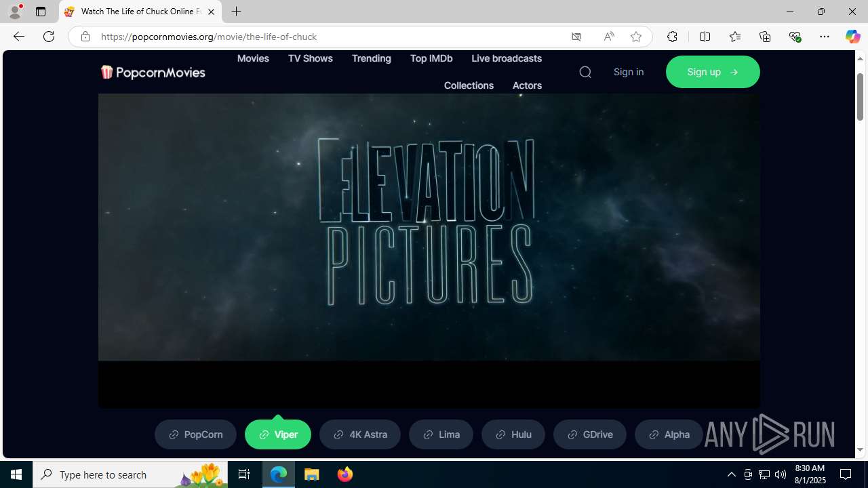This screenshot has width=868, height=488.
Task: Switch to PopCorn server
Action: tap(195, 434)
